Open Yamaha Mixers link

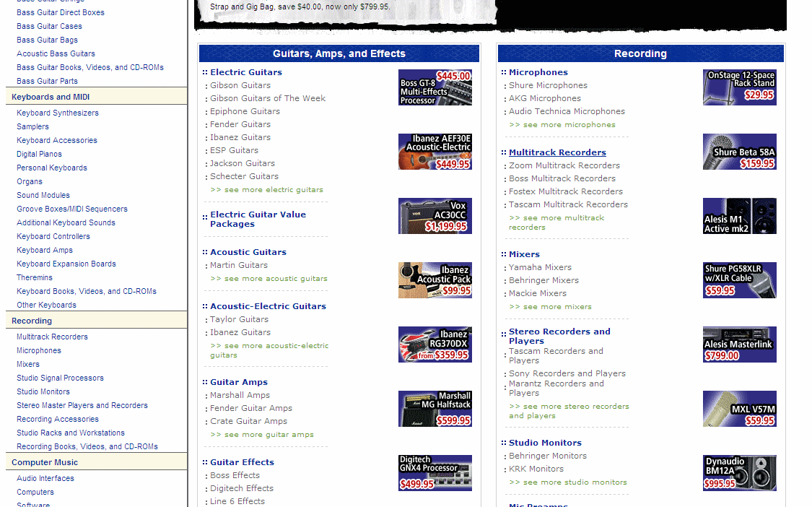540,267
